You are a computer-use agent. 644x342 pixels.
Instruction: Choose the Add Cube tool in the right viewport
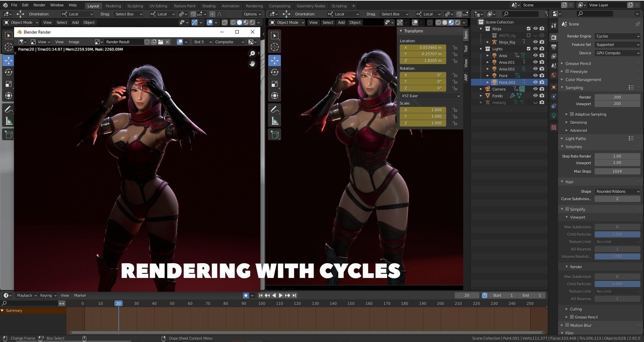(x=275, y=135)
